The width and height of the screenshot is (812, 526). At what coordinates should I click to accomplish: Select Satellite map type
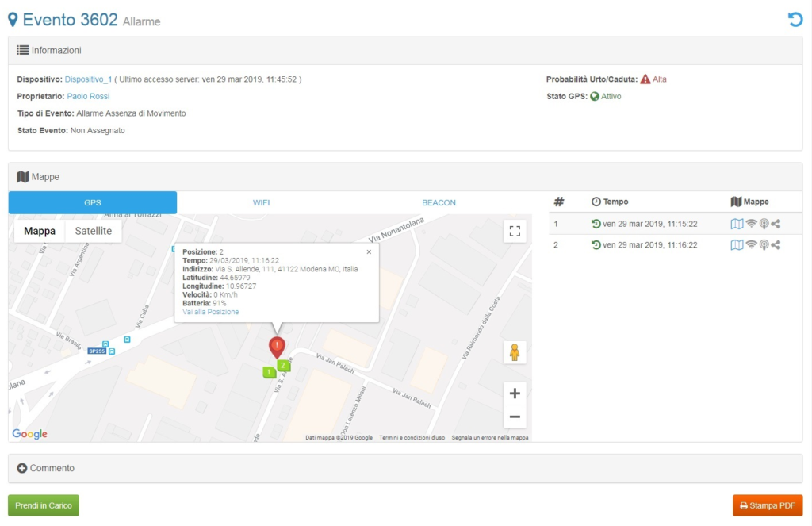[94, 231]
